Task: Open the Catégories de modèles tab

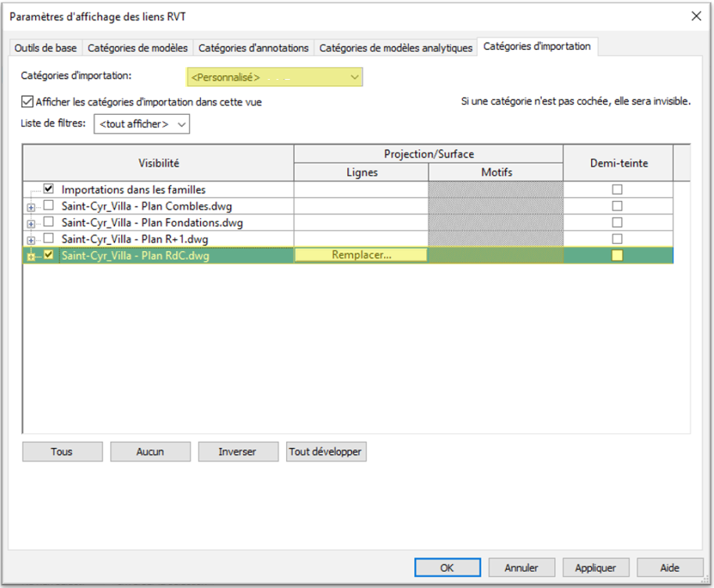Action: [138, 48]
